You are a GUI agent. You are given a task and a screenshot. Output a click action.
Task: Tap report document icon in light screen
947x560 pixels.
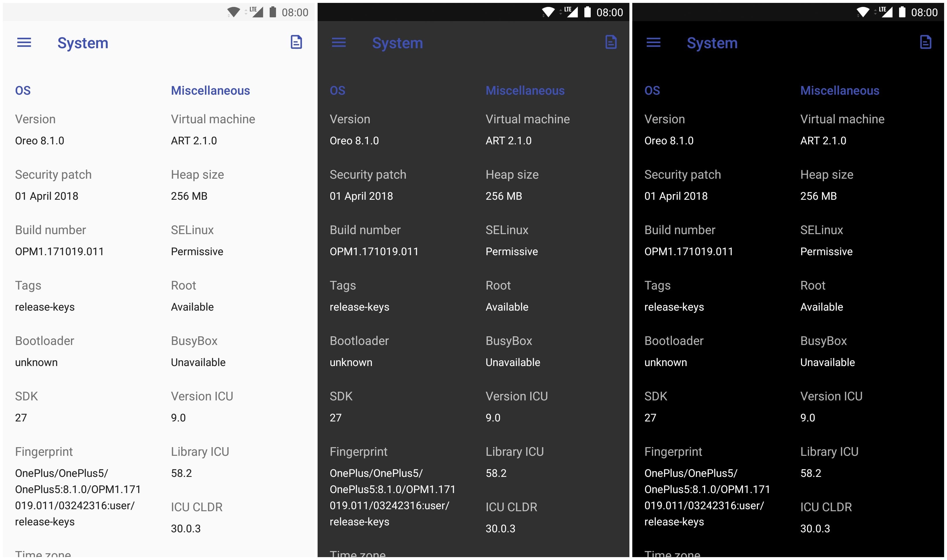[296, 42]
